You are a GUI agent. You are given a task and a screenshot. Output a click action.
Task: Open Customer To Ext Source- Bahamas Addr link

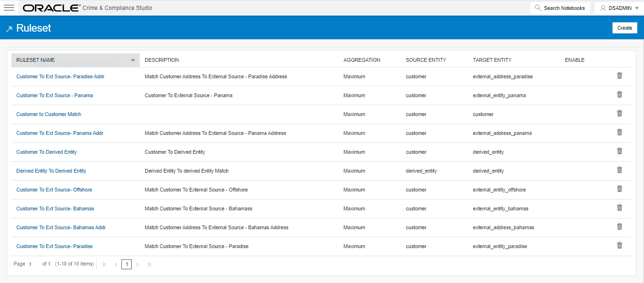pyautogui.click(x=61, y=227)
